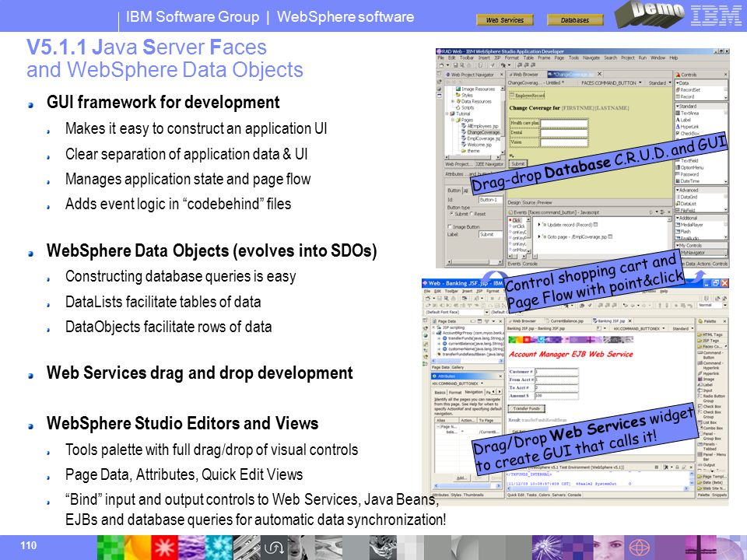Open the Project menu in RAD Web window
Viewport: 747px width, 560px height.
pyautogui.click(x=627, y=58)
